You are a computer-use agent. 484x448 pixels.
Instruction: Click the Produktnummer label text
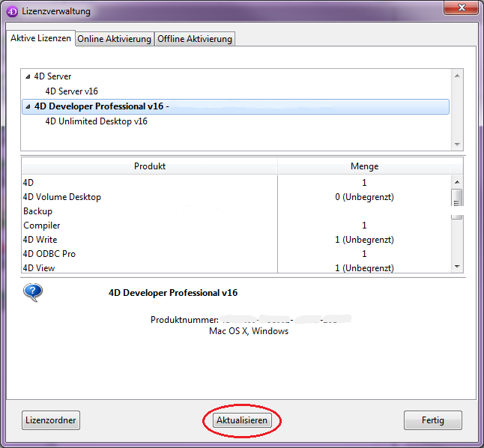(x=184, y=320)
